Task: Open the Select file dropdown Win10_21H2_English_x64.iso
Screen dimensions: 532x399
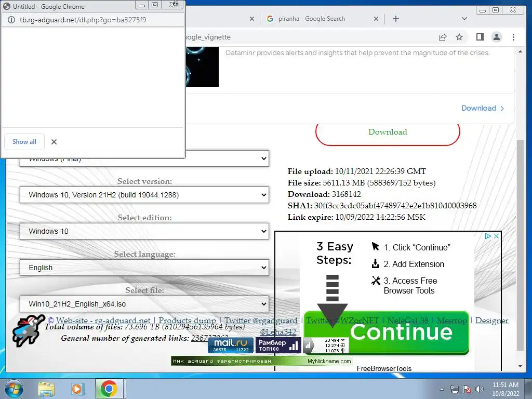Action: pyautogui.click(x=144, y=304)
